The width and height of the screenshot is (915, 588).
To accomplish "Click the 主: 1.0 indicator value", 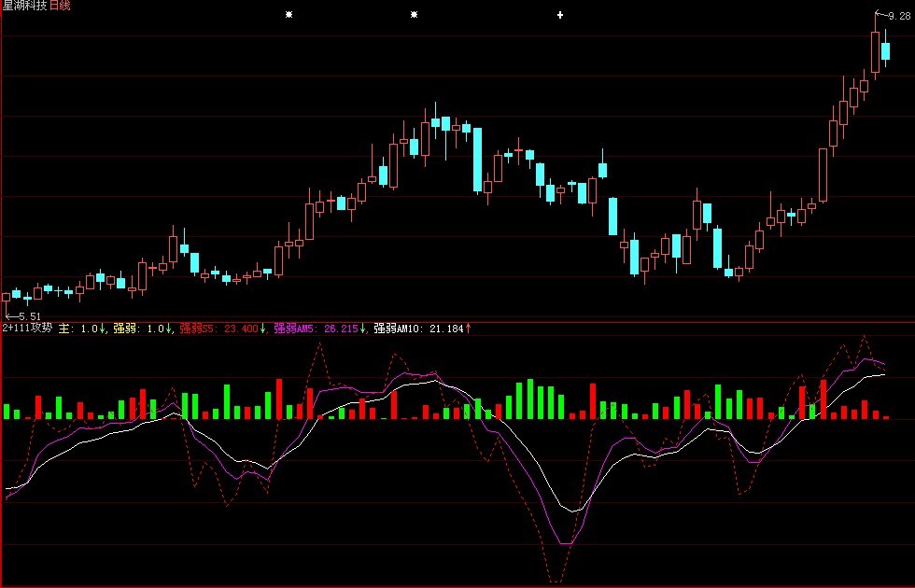I will [x=78, y=329].
